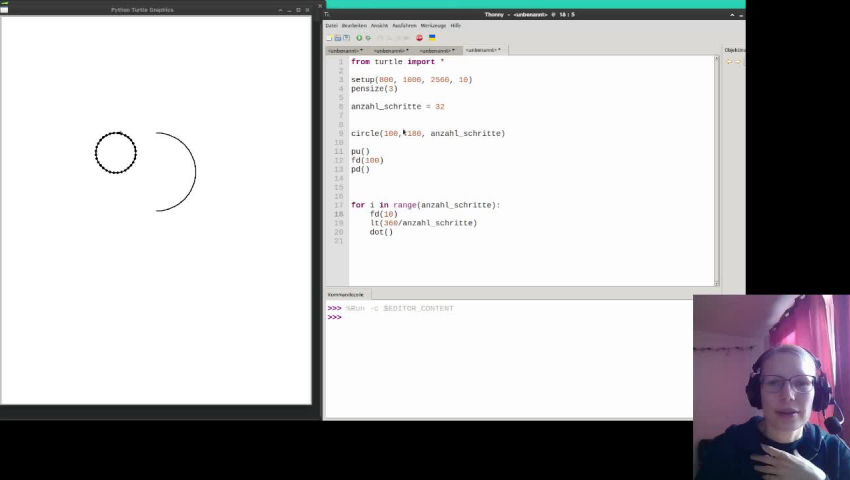Click the Debug script bug icon

point(368,38)
